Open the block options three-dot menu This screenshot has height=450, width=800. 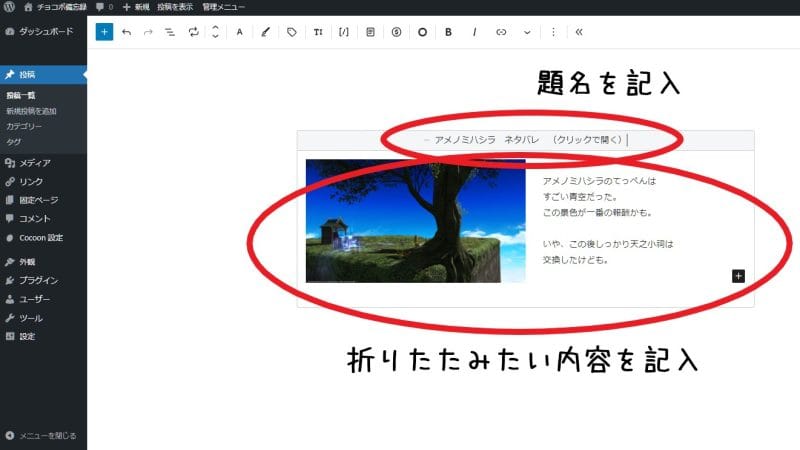point(553,32)
